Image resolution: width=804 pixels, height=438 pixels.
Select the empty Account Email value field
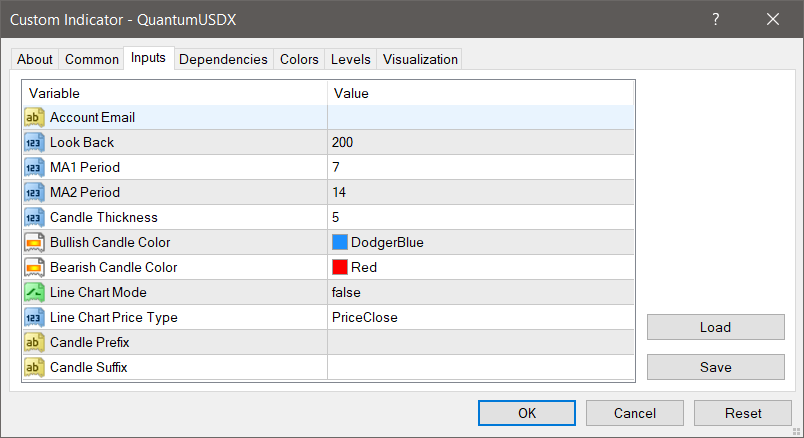pyautogui.click(x=480, y=117)
